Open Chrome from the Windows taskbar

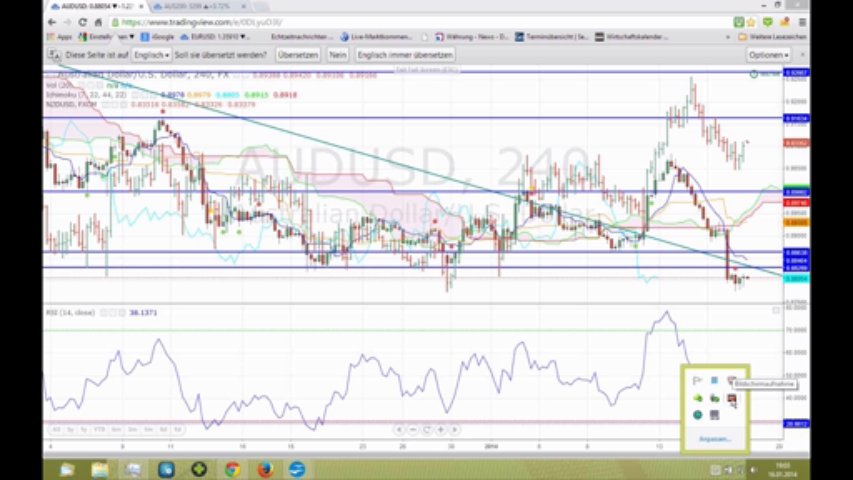(x=231, y=469)
